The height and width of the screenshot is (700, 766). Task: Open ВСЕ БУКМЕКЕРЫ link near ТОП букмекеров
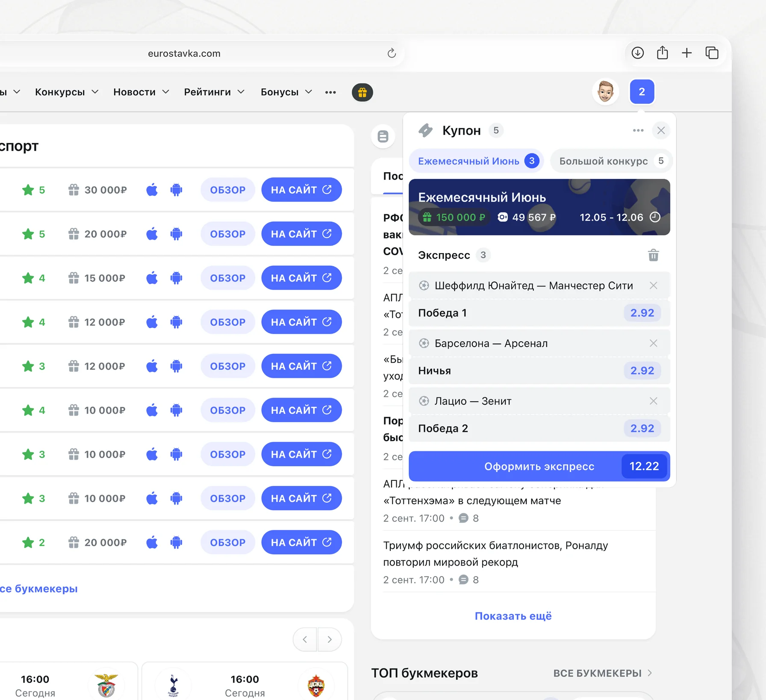click(x=603, y=673)
